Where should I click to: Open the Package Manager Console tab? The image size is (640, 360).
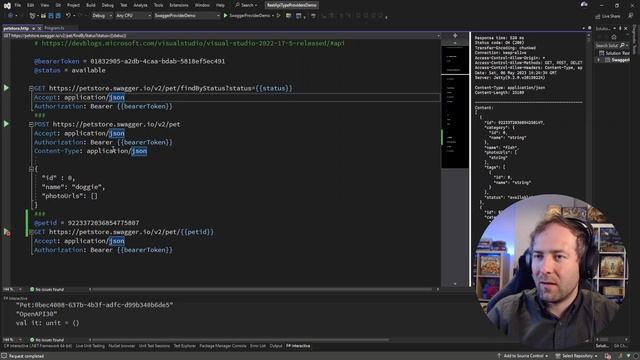(x=223, y=346)
